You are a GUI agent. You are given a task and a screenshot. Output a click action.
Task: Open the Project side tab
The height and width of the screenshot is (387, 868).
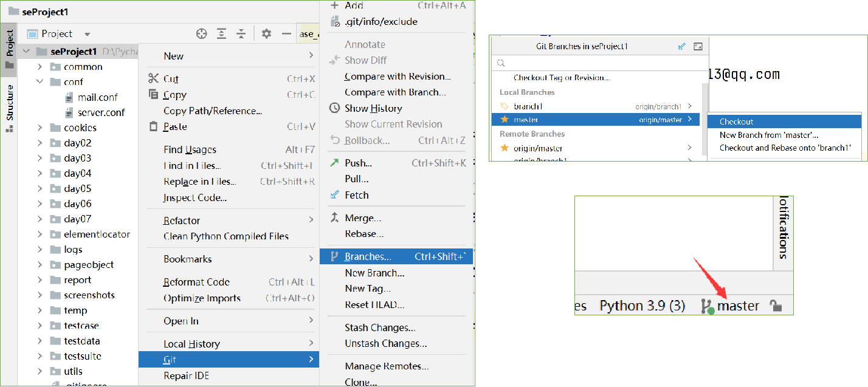(x=9, y=50)
